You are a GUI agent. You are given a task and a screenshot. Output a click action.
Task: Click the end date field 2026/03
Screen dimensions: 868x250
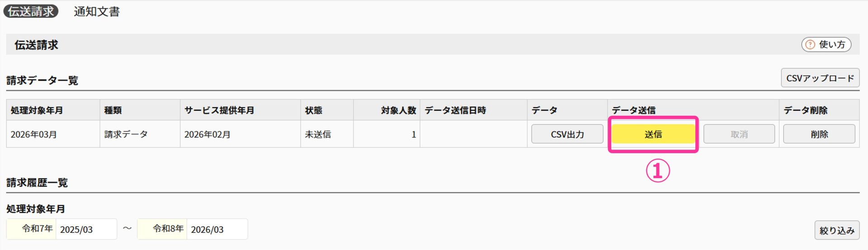click(x=217, y=229)
